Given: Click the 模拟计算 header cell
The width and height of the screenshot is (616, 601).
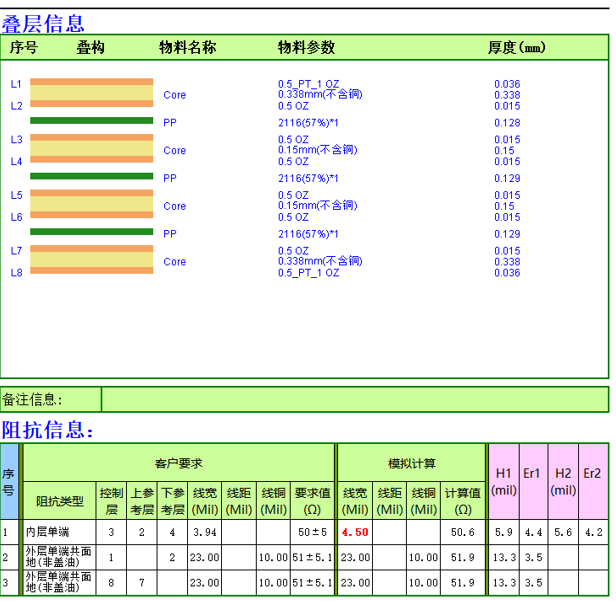Looking at the screenshot, I should [x=411, y=464].
